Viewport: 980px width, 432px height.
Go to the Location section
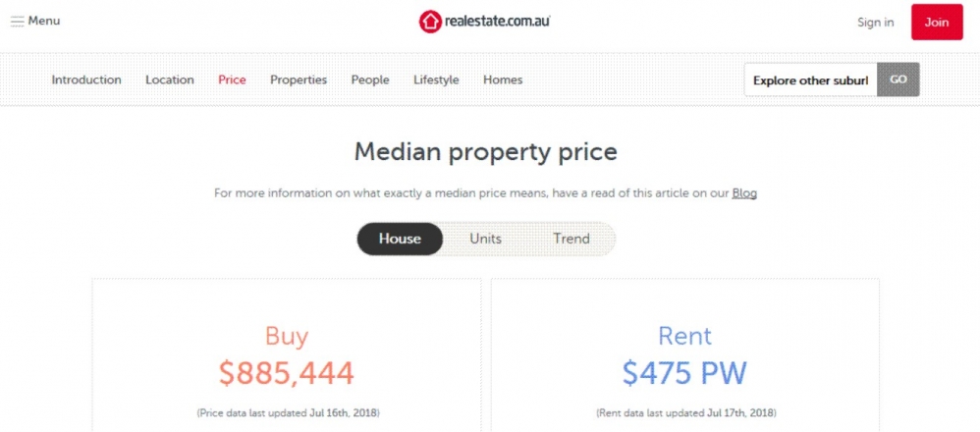click(169, 81)
